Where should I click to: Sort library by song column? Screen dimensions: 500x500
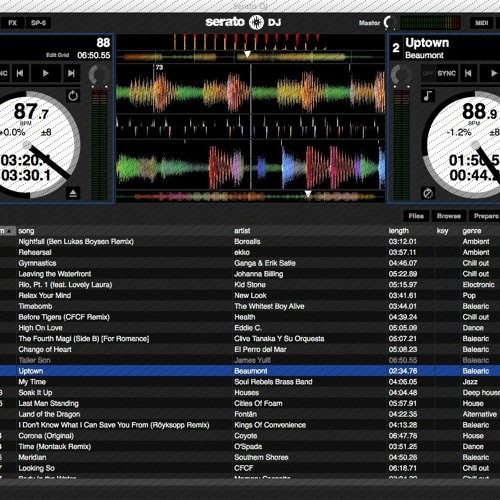124,231
